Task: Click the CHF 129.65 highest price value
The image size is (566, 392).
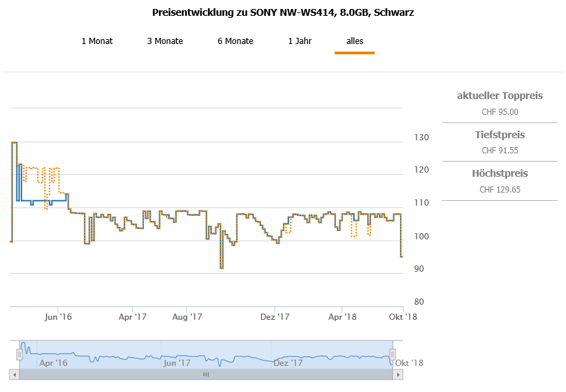Action: click(499, 189)
